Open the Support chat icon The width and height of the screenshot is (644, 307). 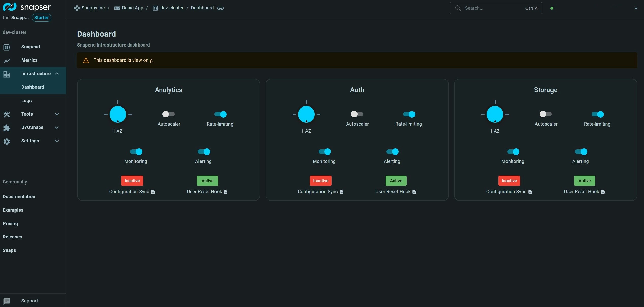(x=6, y=301)
